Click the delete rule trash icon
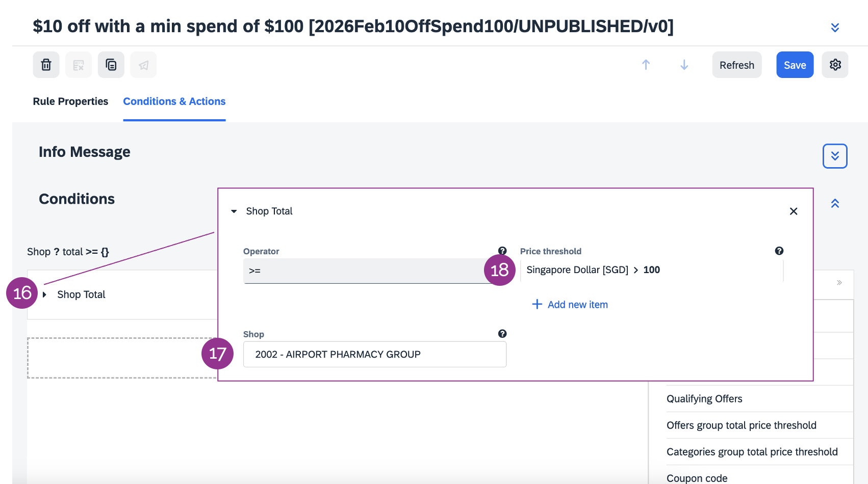The image size is (868, 484). click(x=46, y=65)
